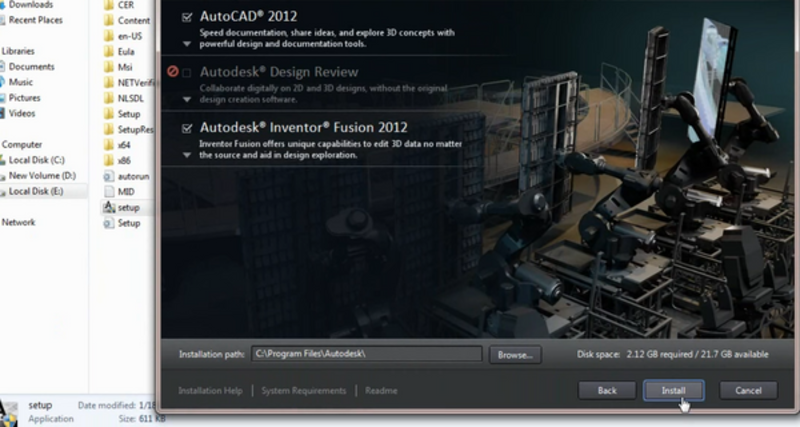
Task: Click the setup application icon in file list
Action: pos(109,207)
